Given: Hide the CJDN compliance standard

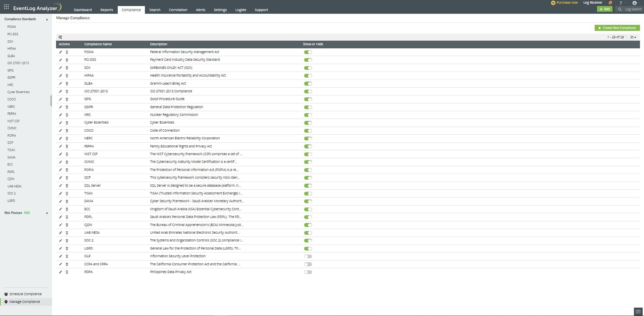Looking at the screenshot, I should (x=308, y=225).
